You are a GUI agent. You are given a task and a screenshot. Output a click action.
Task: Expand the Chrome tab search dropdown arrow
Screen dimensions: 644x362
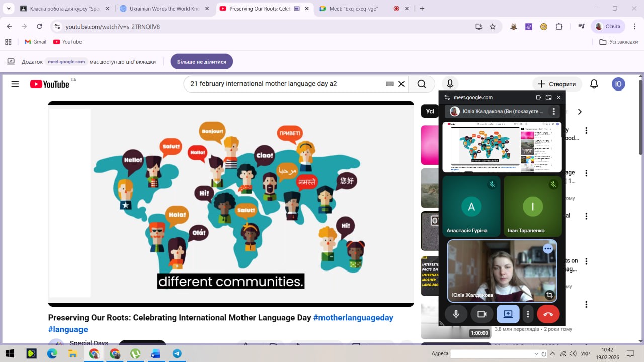point(9,9)
